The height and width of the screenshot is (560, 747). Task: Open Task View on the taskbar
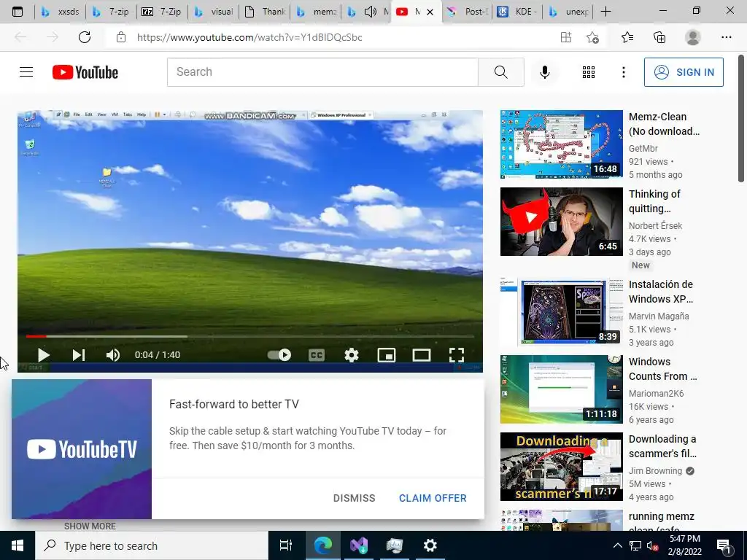(285, 545)
